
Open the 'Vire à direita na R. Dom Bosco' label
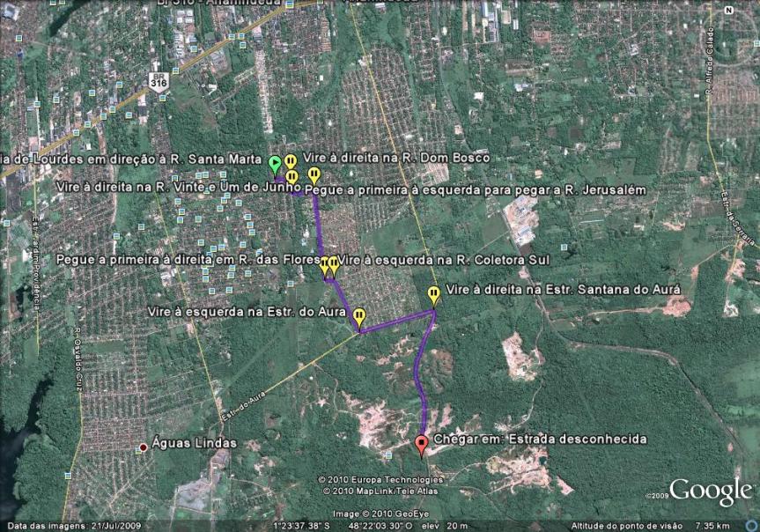pos(395,158)
